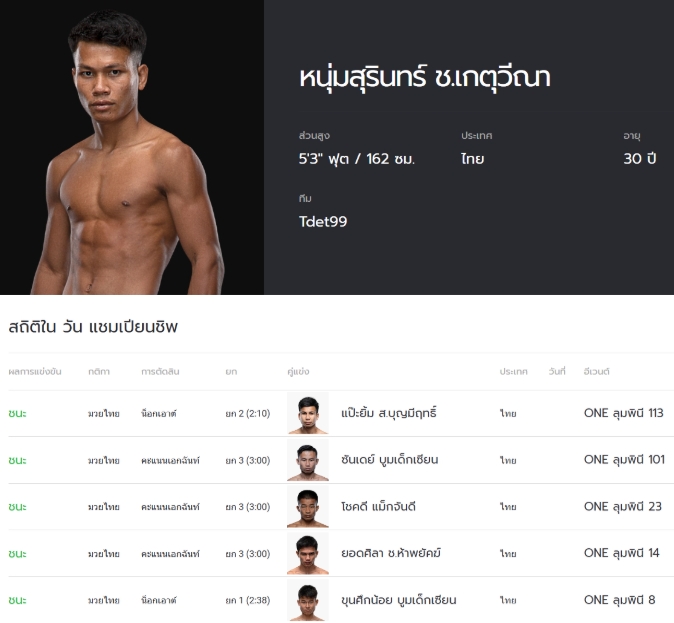Open the ONE ลุมพินี 101 event
The height and width of the screenshot is (623, 674).
(x=623, y=460)
